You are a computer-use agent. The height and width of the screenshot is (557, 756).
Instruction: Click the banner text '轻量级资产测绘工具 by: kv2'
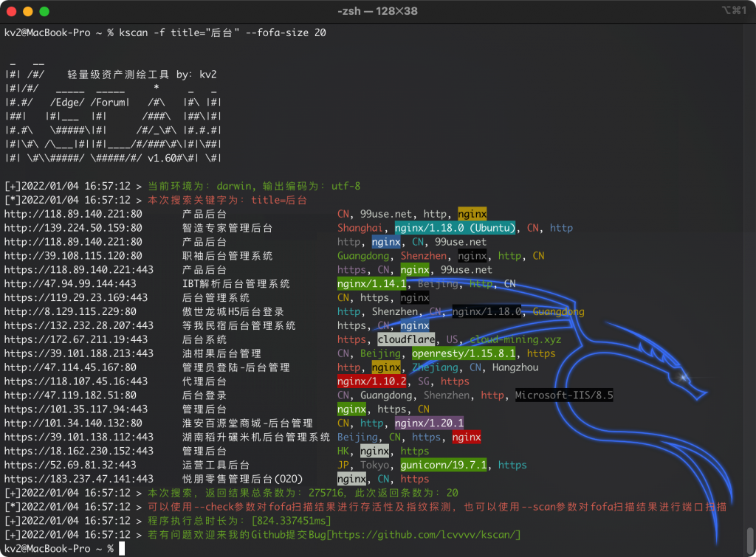tap(142, 75)
